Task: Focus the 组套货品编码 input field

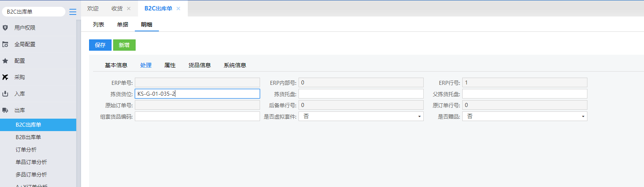Action: (x=197, y=116)
